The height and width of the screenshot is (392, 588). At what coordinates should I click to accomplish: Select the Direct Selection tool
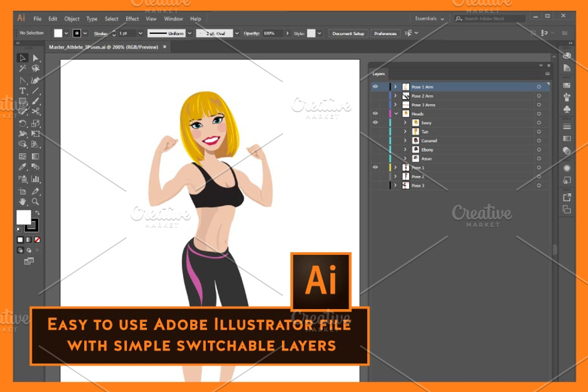click(36, 58)
